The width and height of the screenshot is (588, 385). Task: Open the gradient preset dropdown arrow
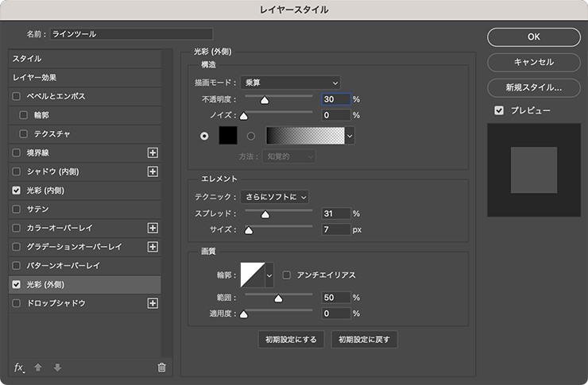point(350,136)
